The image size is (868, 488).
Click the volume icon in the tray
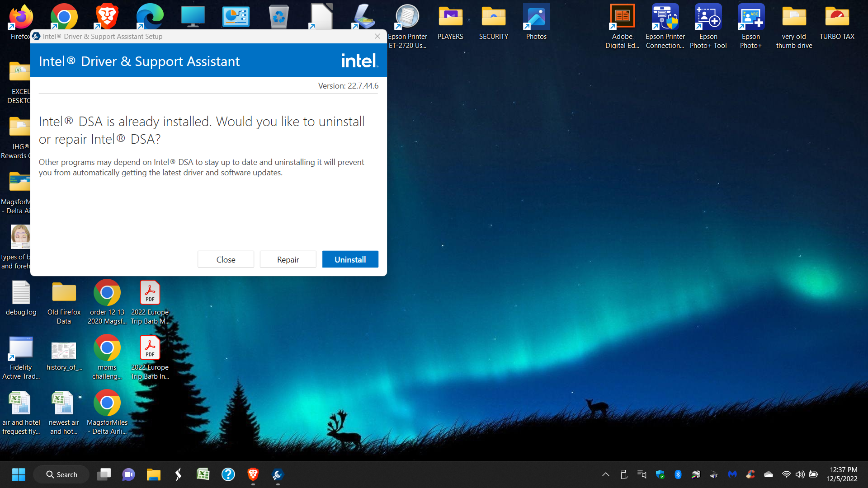point(800,474)
